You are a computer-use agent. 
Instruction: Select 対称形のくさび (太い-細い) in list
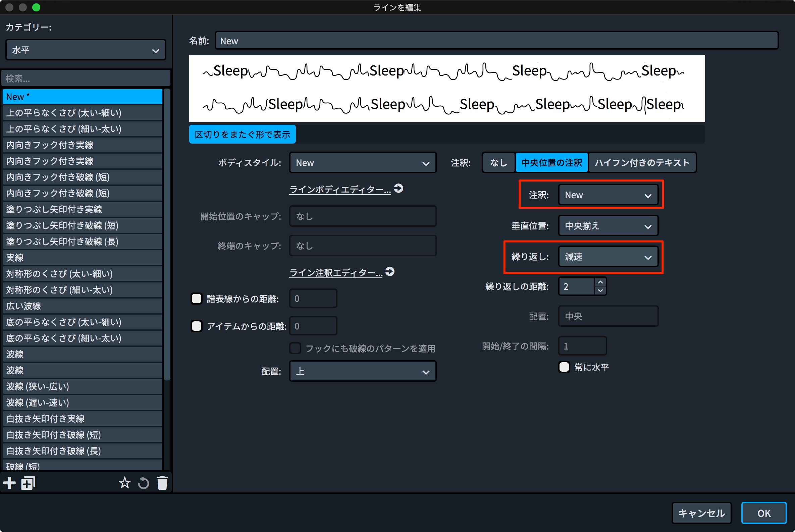(83, 274)
